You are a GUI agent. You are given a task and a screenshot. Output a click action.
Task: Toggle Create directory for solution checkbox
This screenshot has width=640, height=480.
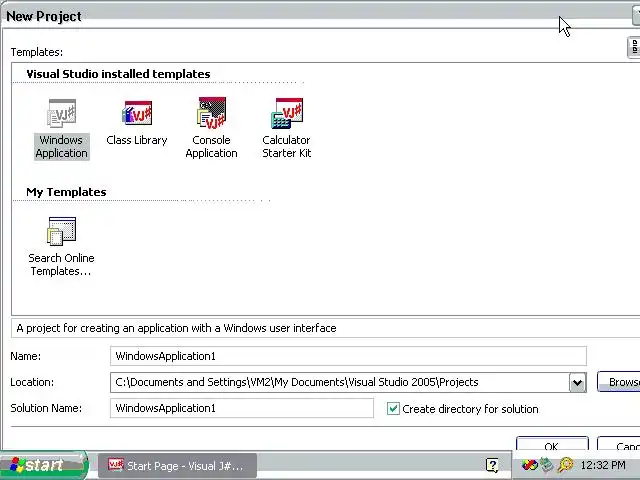pos(393,409)
